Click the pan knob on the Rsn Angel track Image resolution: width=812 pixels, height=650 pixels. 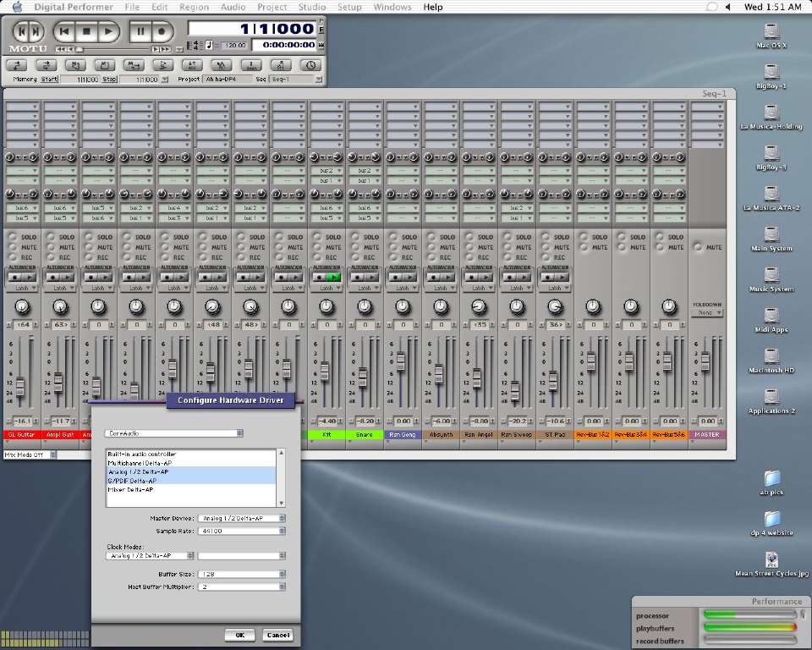479,307
